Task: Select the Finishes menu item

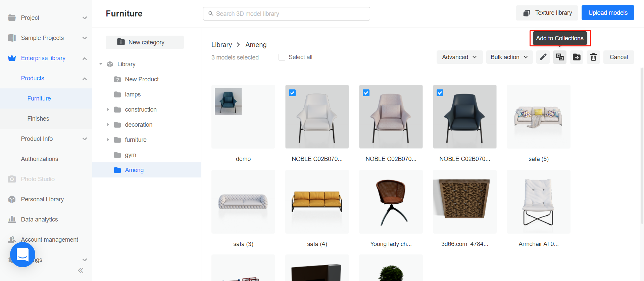Action: click(46, 119)
